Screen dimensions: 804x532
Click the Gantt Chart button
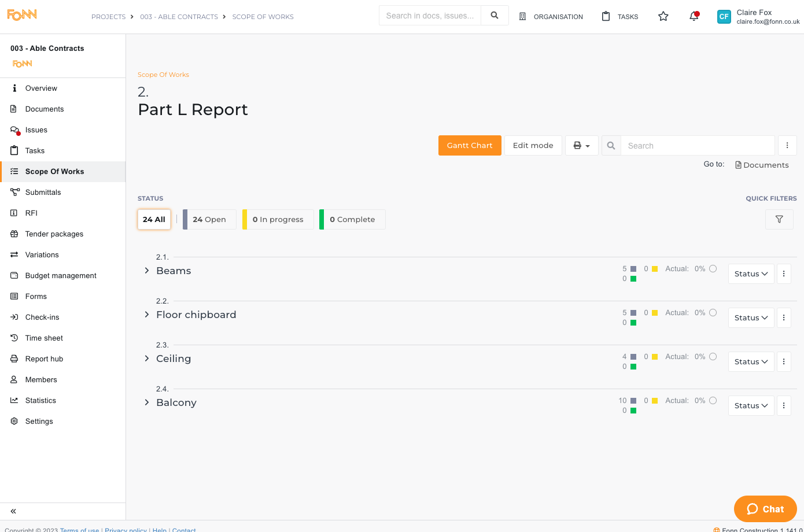click(x=470, y=146)
